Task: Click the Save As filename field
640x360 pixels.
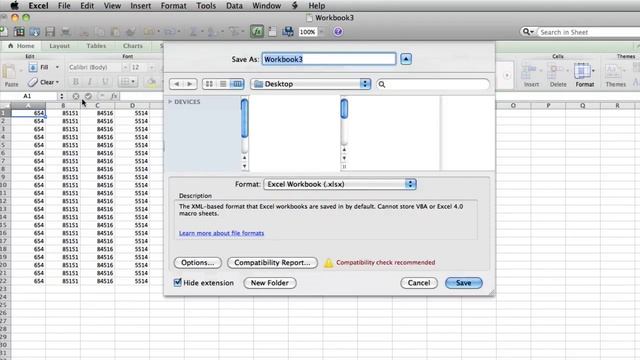Action: click(x=329, y=59)
